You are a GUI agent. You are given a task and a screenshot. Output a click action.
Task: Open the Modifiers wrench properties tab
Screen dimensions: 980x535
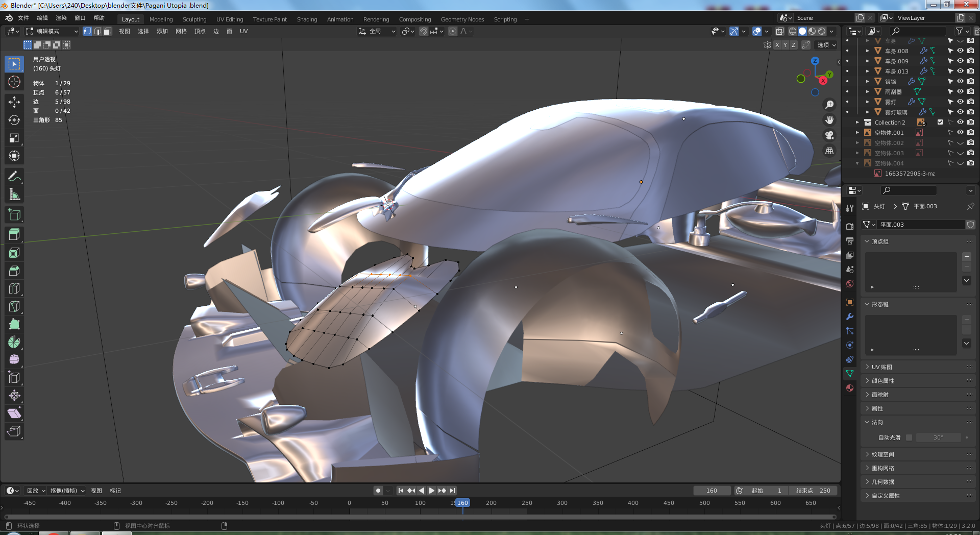(850, 317)
